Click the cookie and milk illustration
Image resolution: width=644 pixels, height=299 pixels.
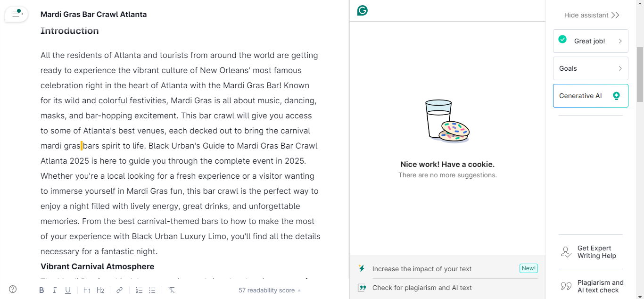pyautogui.click(x=447, y=121)
